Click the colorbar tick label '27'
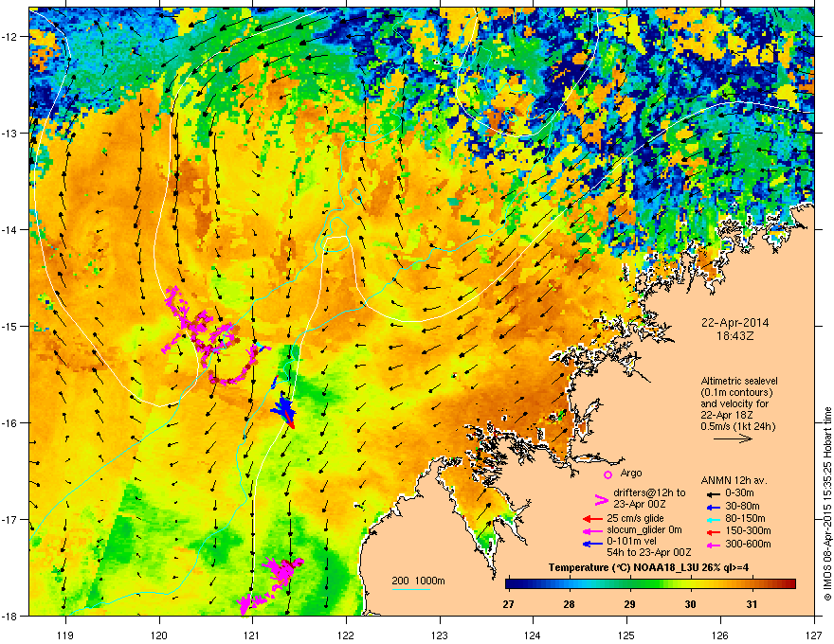Viewport: 834px width, 644px height. 509,604
